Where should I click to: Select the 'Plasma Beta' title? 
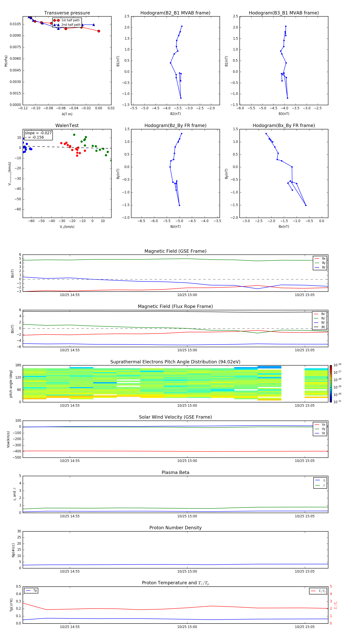point(175,473)
